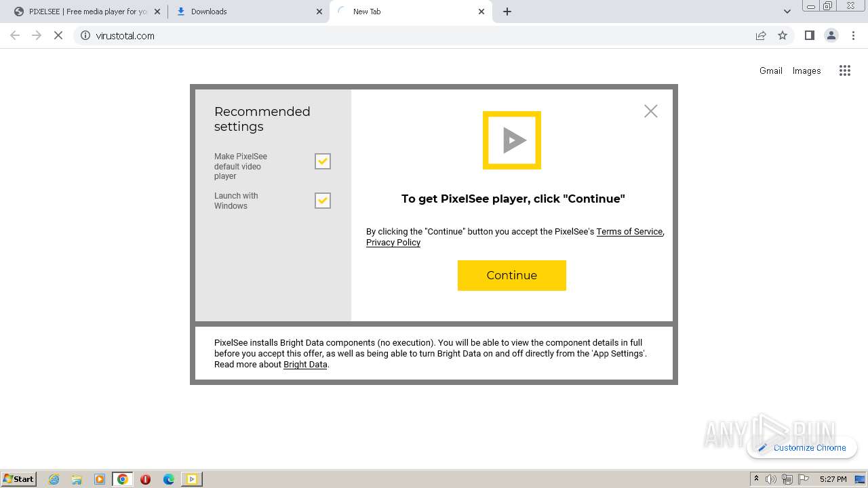This screenshot has height=488, width=868.
Task: Show hidden system tray icons
Action: (756, 479)
